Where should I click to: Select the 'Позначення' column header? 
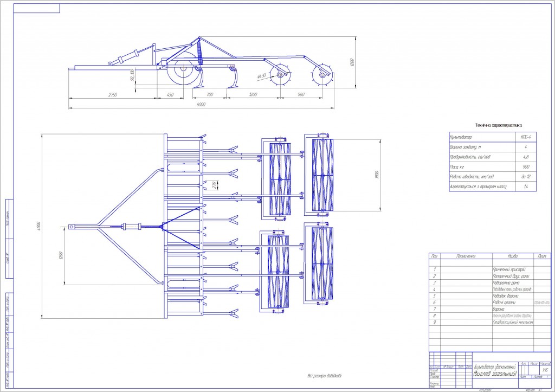[466, 256]
